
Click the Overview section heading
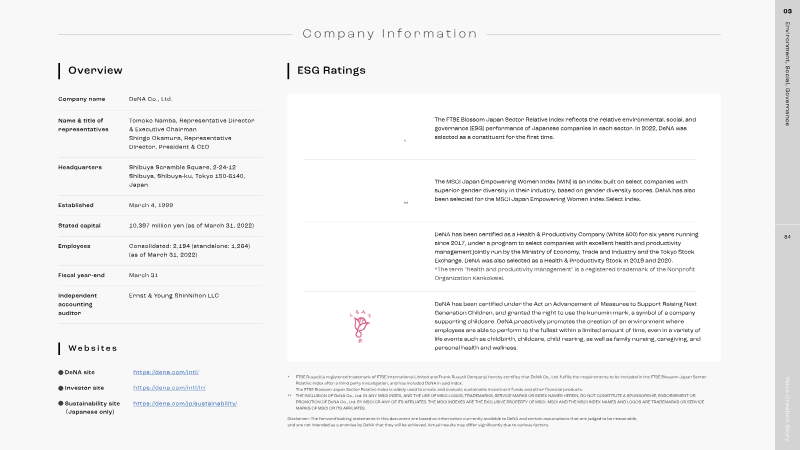point(95,70)
